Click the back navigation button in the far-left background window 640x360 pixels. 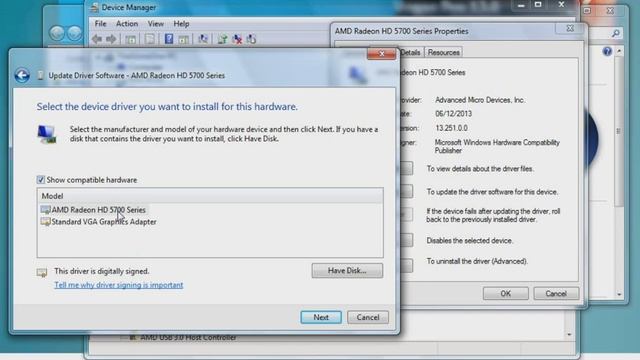(57, 33)
